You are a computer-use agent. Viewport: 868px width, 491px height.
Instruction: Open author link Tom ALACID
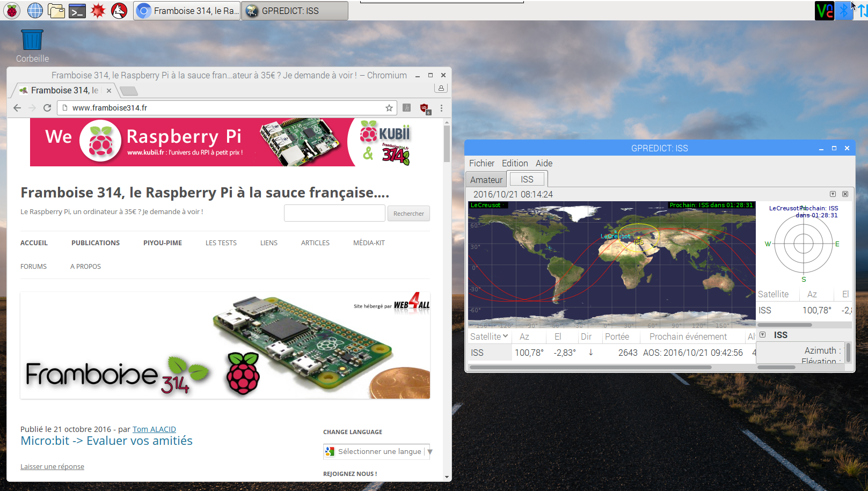tap(154, 429)
